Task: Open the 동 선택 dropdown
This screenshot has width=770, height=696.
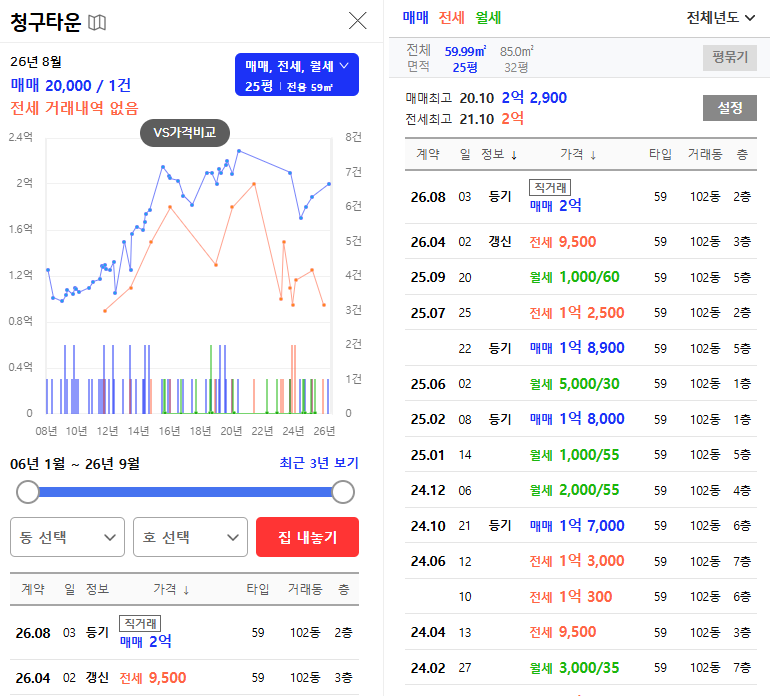Action: [67, 537]
